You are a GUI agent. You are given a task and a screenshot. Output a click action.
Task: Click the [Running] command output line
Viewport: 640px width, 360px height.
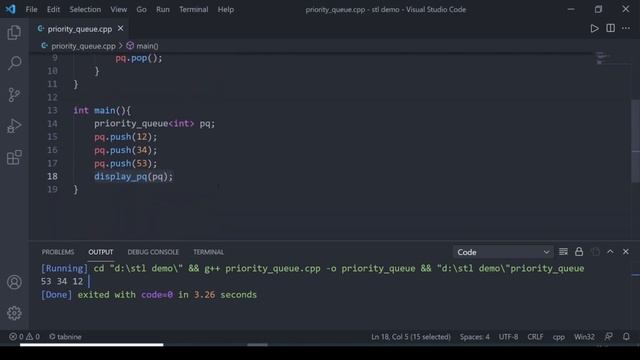pos(312,268)
